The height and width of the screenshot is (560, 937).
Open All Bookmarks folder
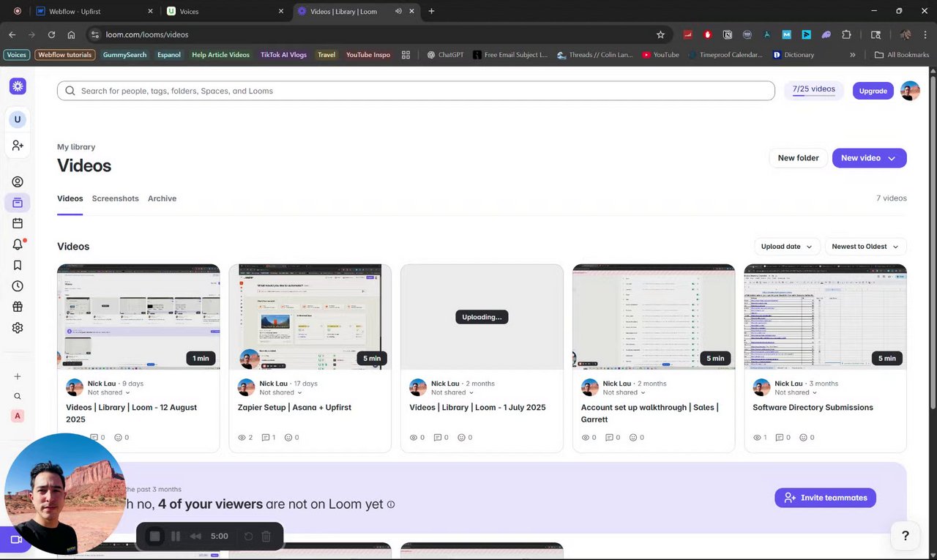(901, 55)
